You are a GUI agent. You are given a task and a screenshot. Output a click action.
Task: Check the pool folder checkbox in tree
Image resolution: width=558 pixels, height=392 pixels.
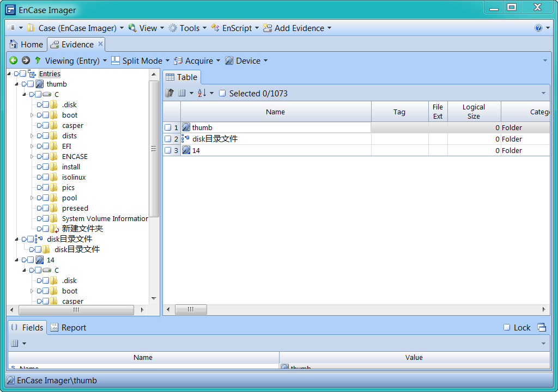(x=46, y=198)
